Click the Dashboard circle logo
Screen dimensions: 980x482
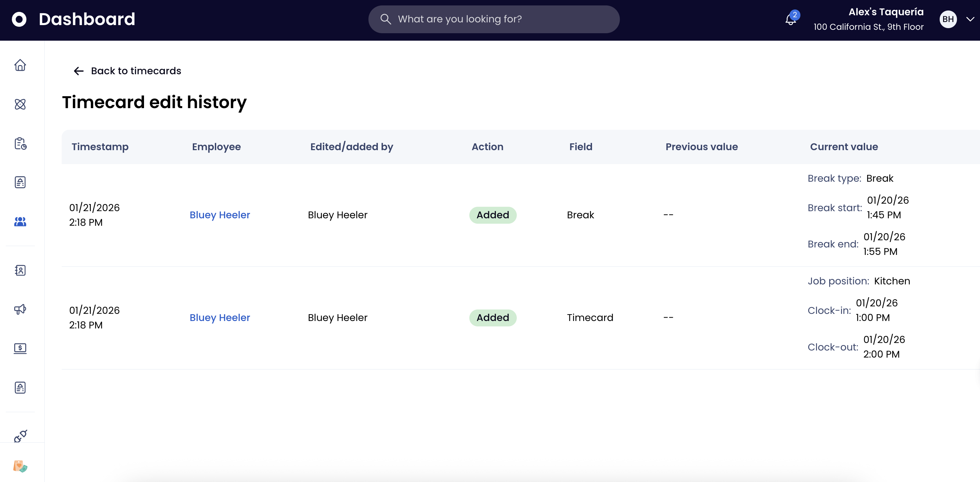(19, 19)
